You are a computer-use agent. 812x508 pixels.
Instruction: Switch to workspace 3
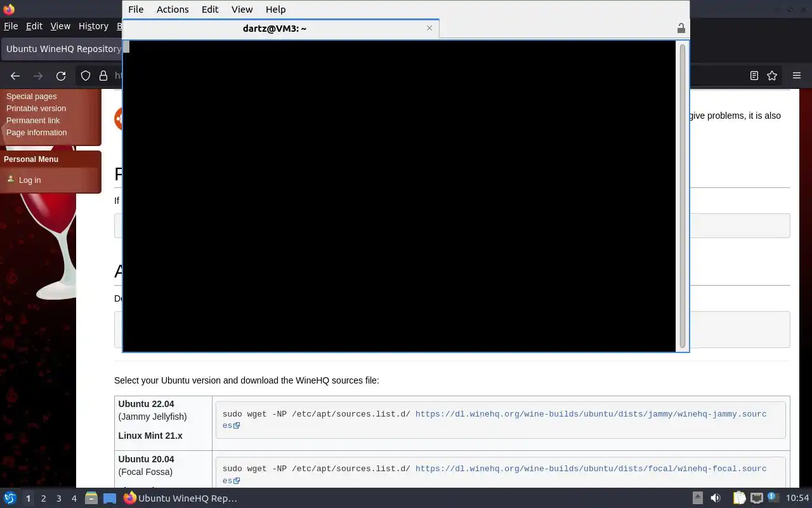58,498
